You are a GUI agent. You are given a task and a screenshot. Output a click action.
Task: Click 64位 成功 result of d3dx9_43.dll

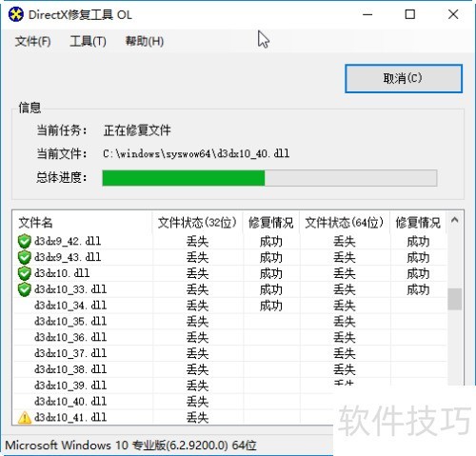click(418, 258)
